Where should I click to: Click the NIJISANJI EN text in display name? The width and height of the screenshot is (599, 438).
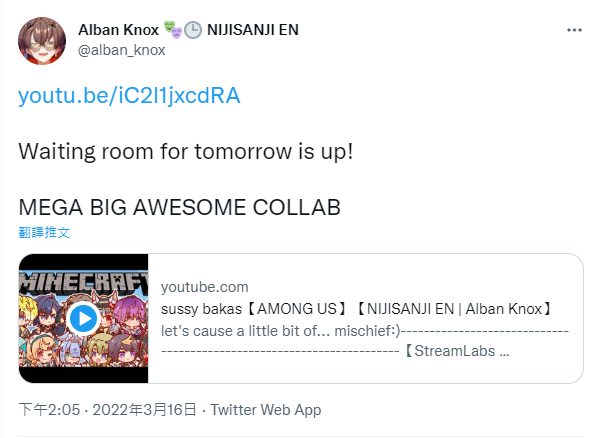[x=253, y=30]
